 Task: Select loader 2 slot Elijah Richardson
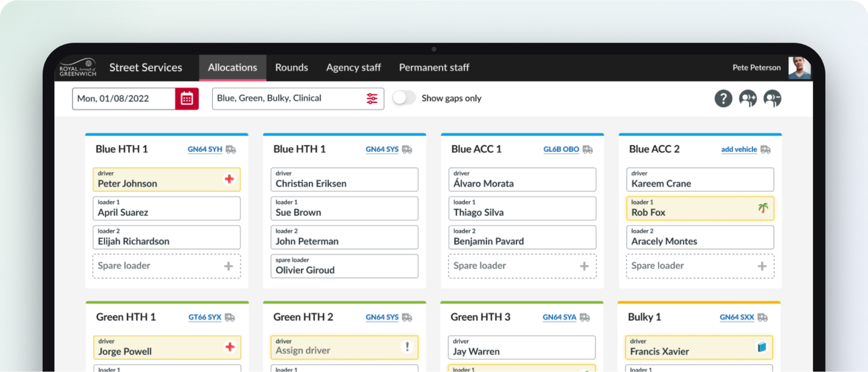tap(166, 237)
